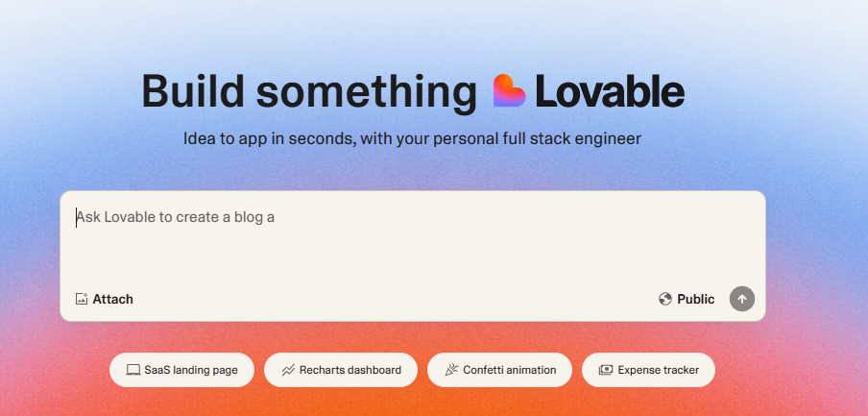The height and width of the screenshot is (416, 868).
Task: Click the Lovable wordmark in the heading
Action: pyautogui.click(x=610, y=92)
